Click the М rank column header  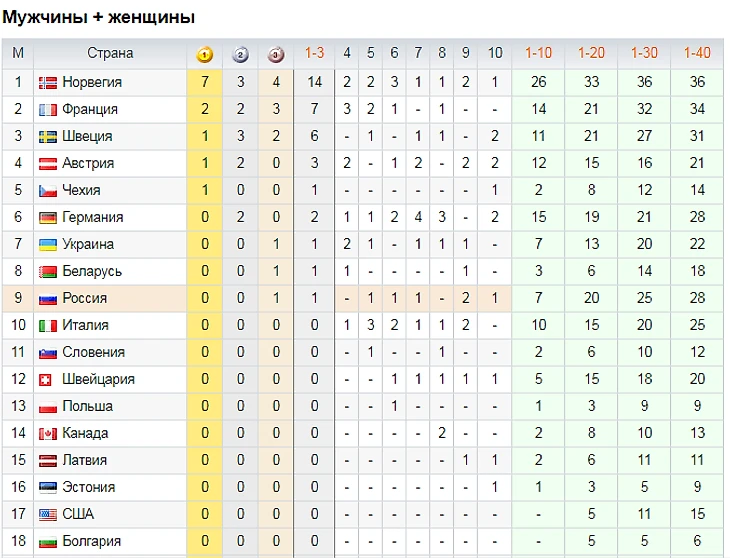(x=18, y=53)
